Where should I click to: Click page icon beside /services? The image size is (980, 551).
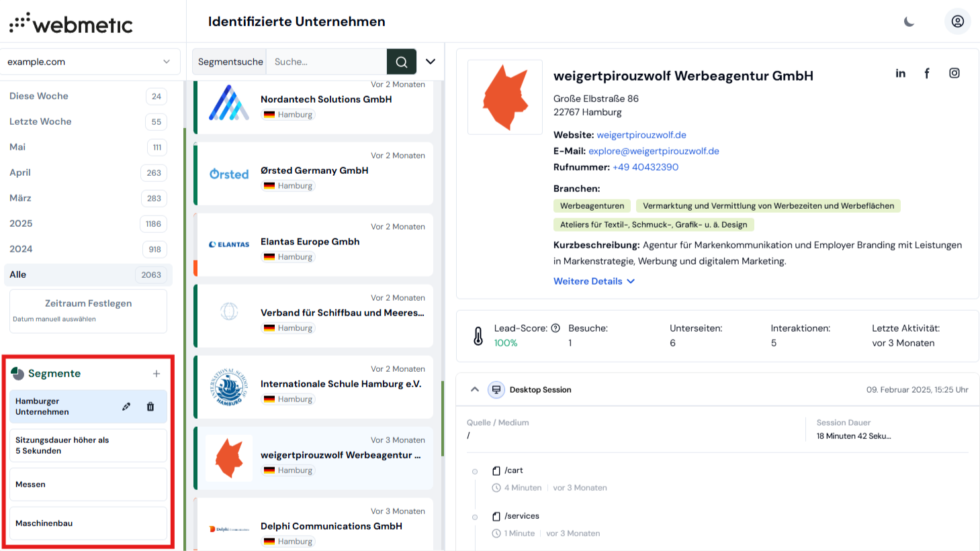496,516
